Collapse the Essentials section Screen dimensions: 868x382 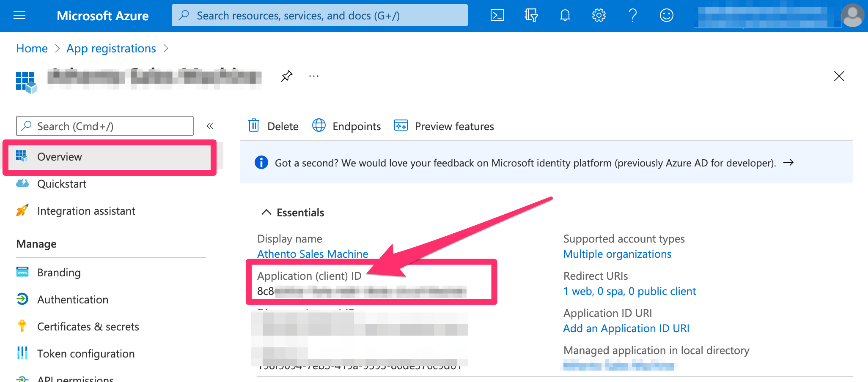tap(266, 212)
